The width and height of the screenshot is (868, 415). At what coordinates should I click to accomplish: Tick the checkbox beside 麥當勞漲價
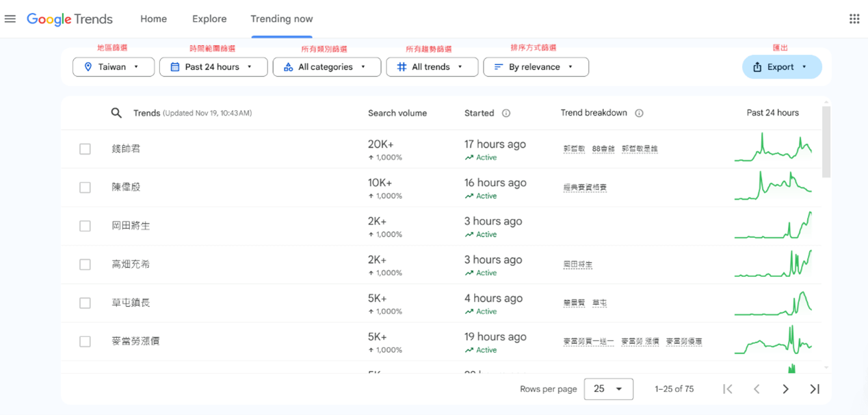[85, 341]
